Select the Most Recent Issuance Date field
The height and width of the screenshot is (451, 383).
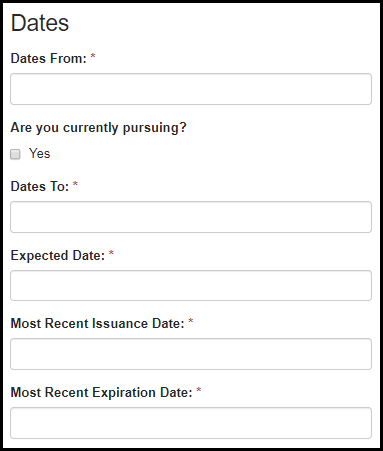click(191, 354)
